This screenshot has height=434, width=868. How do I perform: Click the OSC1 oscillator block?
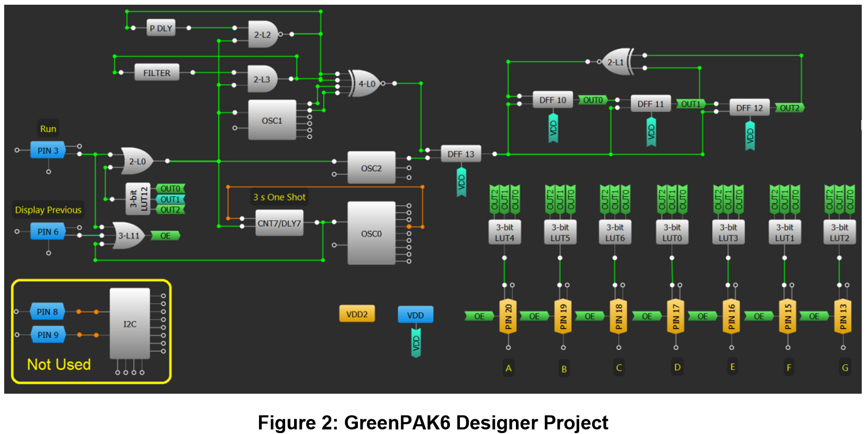[272, 120]
